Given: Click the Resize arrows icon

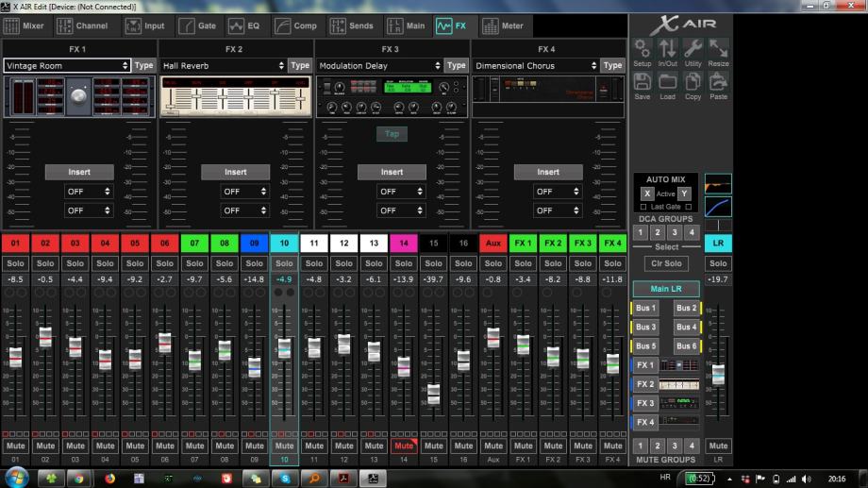Looking at the screenshot, I should tap(718, 51).
